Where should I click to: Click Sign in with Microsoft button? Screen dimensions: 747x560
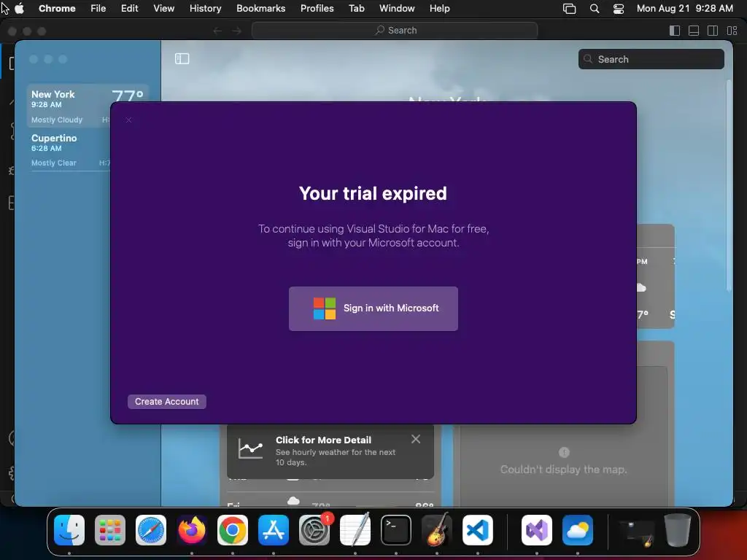[373, 308]
